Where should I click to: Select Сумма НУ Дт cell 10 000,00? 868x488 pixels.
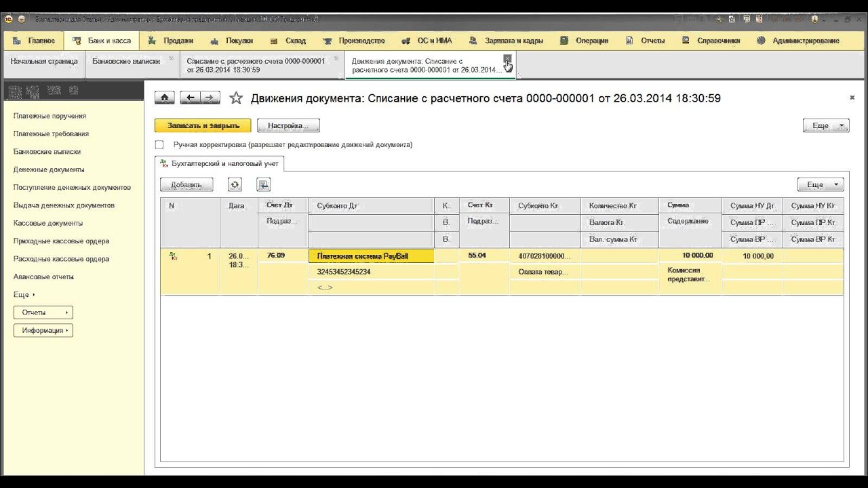click(x=752, y=256)
